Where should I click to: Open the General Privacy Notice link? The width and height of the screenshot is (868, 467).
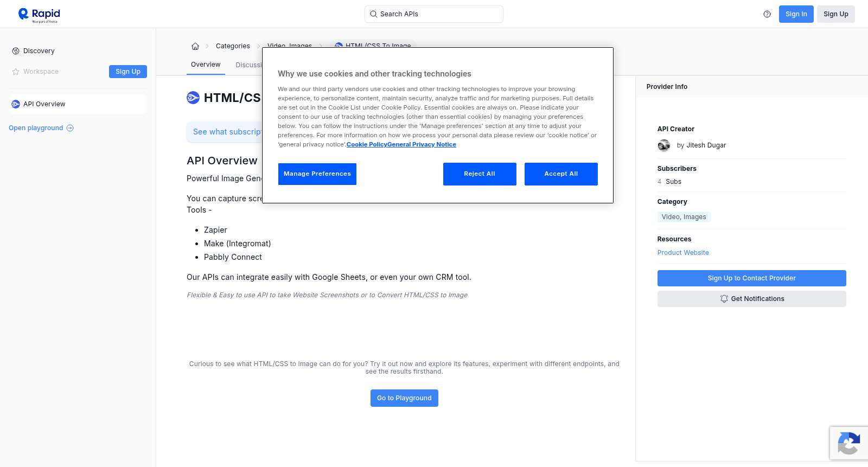422,144
